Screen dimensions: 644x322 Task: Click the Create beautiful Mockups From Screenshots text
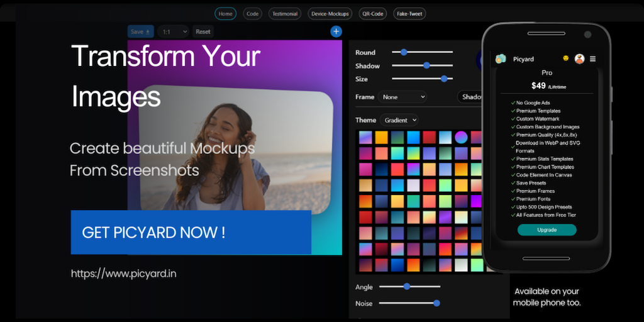[162, 159]
